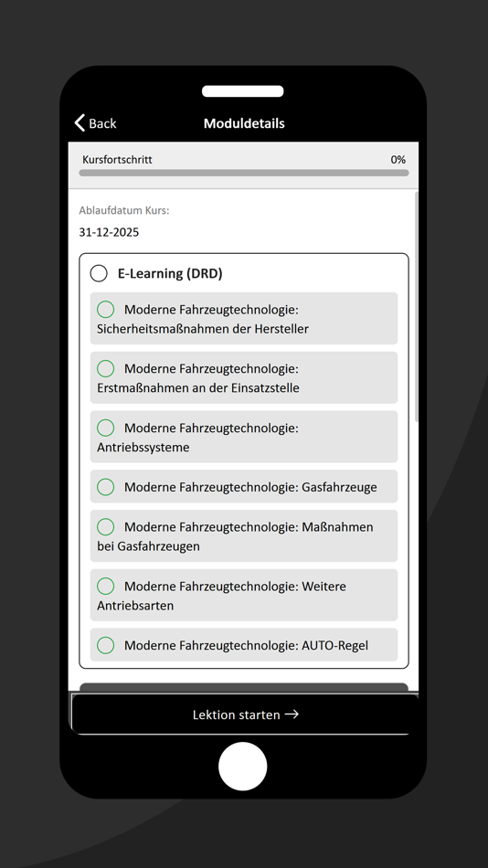Start lesson with Lektion starten button

tap(244, 715)
